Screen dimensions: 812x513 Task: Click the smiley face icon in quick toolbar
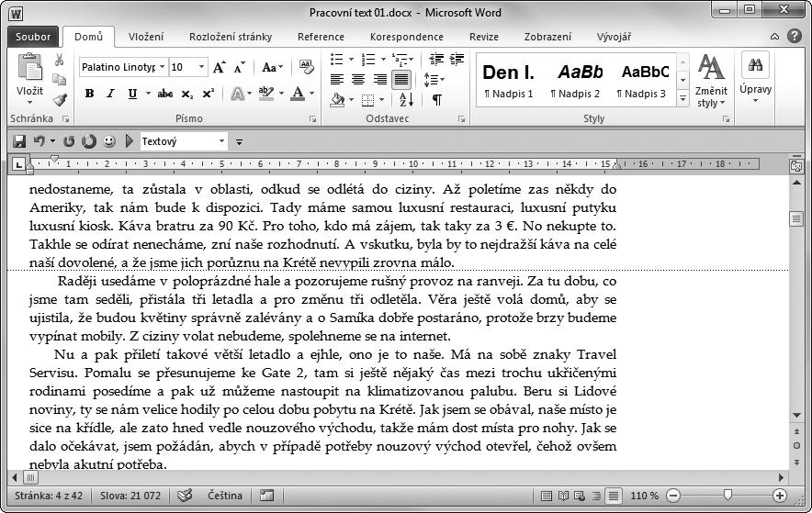pos(108,141)
